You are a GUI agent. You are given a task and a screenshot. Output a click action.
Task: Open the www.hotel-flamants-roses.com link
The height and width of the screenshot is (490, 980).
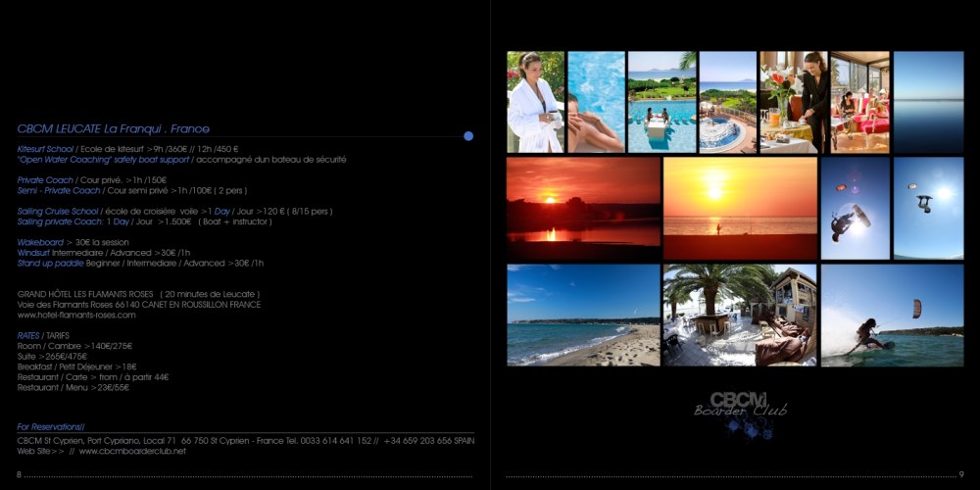click(x=76, y=315)
